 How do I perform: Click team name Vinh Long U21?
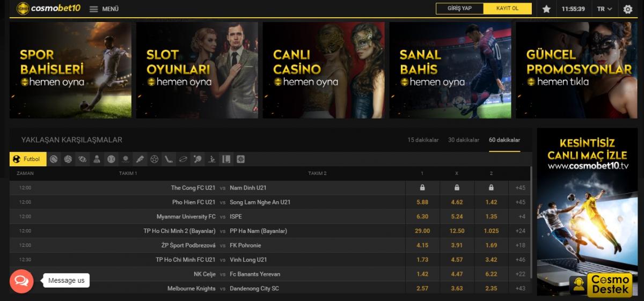click(x=248, y=260)
